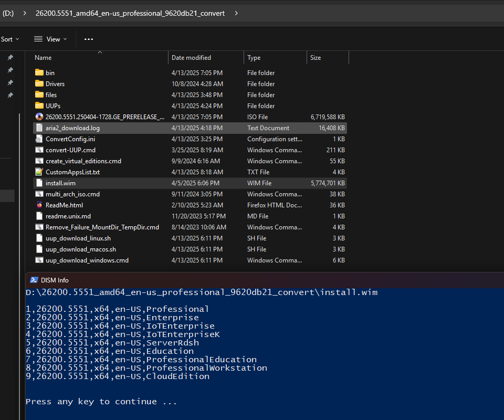This screenshot has height=420, width=504.
Task: Click the uup_download_windows.cmd script icon
Action: point(39,260)
